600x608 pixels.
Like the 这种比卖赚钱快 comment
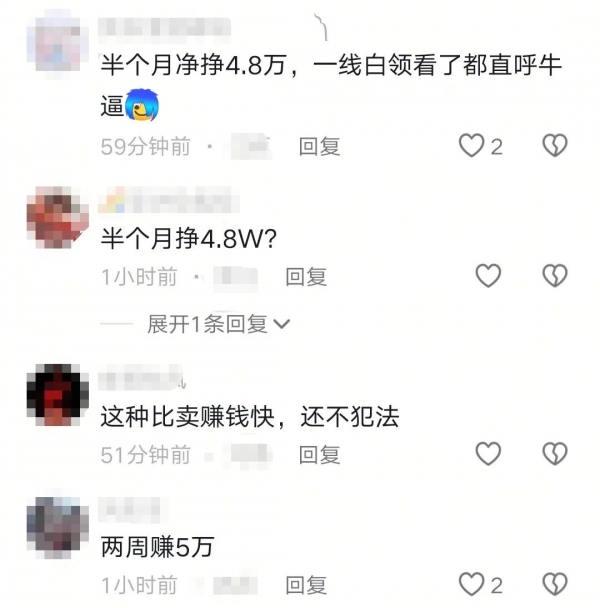[488, 453]
